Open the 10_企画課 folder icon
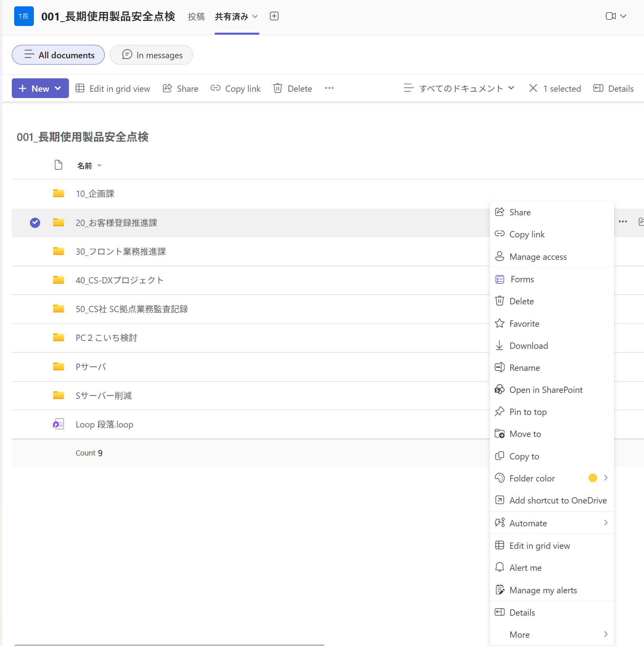 click(x=59, y=193)
